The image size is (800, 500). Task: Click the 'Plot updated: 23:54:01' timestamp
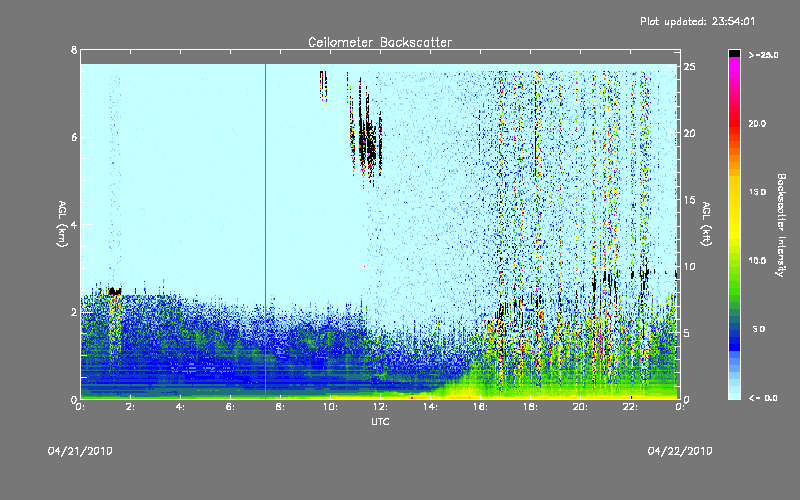697,21
